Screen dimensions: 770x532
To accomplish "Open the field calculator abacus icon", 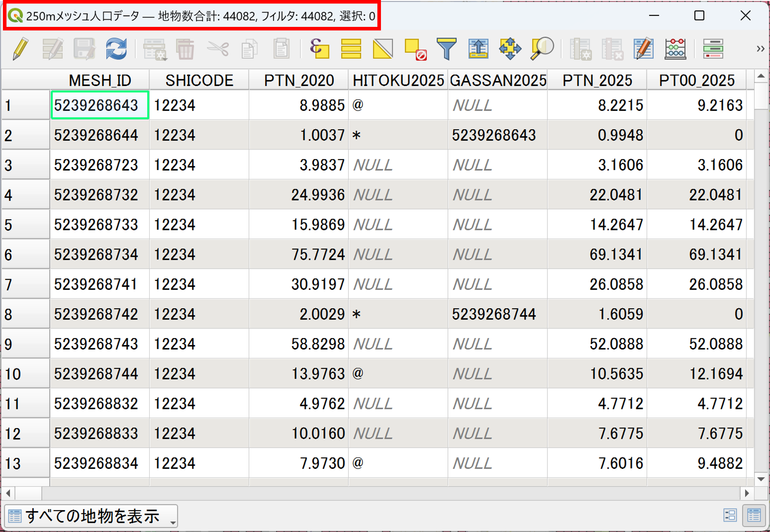I will click(x=675, y=49).
